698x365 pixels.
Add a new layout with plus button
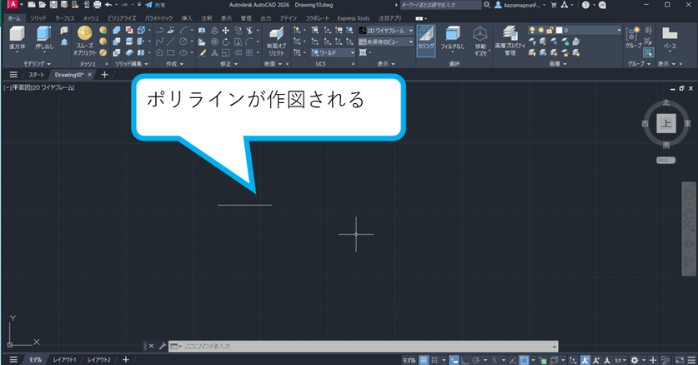[126, 360]
